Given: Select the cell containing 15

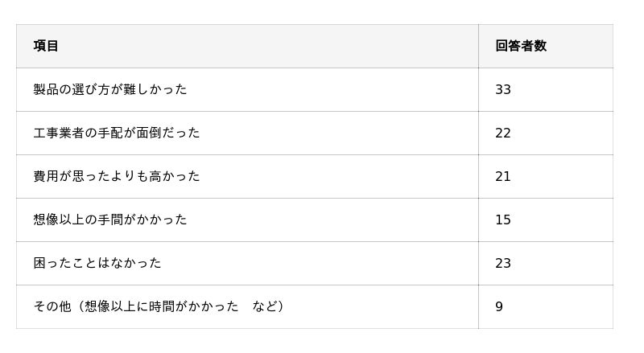Looking at the screenshot, I should 503,220.
